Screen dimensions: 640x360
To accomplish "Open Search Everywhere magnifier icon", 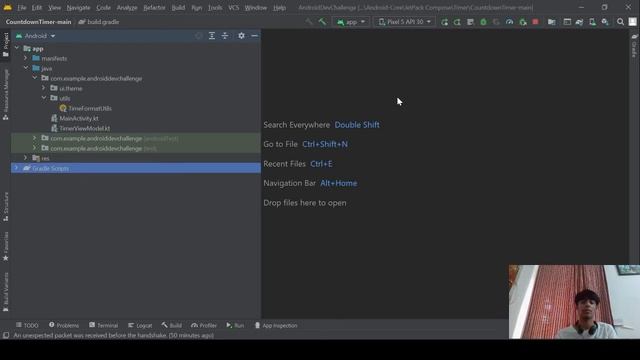I will pos(620,22).
